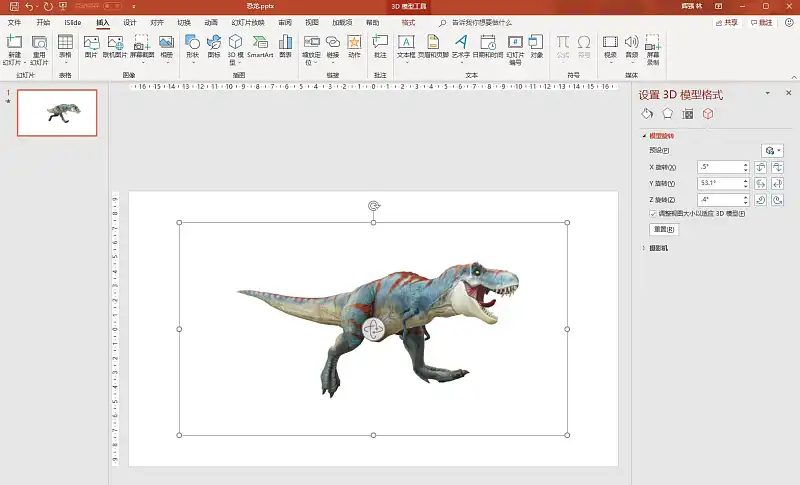Expand the 摄影机 camera section
800x485 pixels.
click(x=660, y=248)
